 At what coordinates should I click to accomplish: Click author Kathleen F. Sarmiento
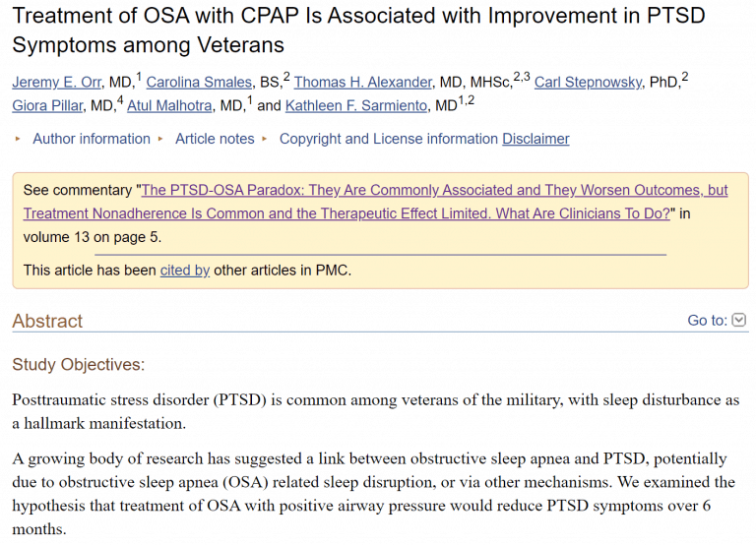coord(357,106)
